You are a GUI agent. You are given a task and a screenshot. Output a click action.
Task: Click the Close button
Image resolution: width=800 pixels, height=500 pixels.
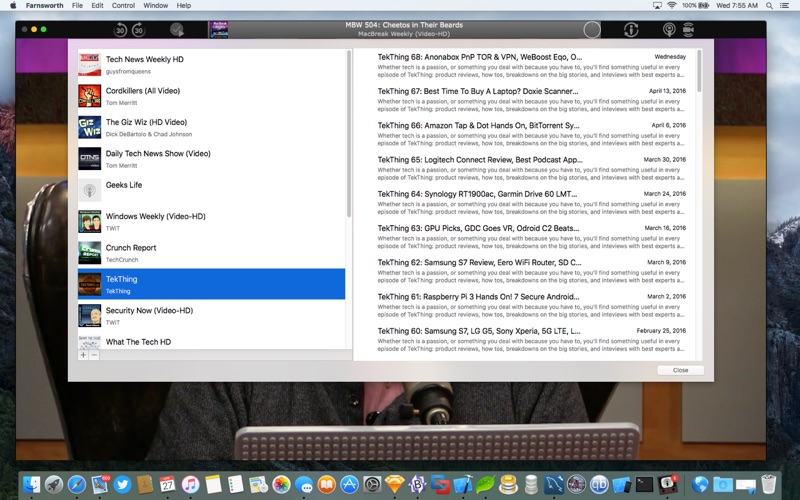pyautogui.click(x=680, y=370)
